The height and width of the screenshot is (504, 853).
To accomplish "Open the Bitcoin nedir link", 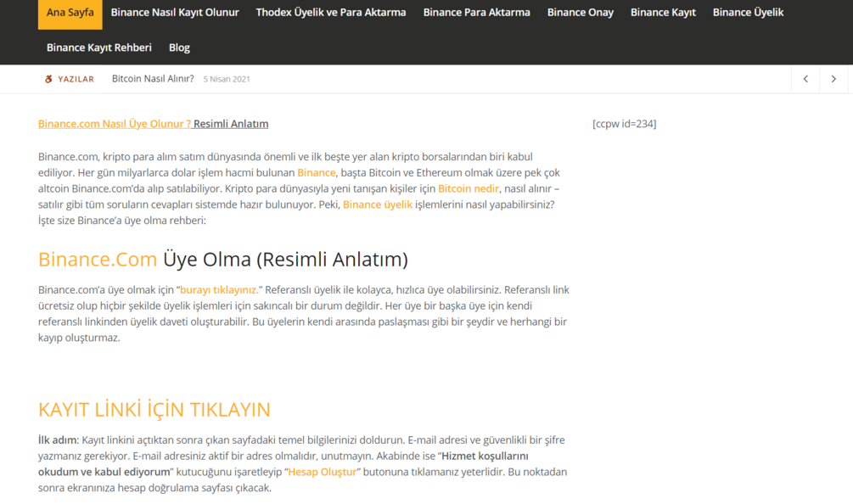I will pyautogui.click(x=469, y=188).
